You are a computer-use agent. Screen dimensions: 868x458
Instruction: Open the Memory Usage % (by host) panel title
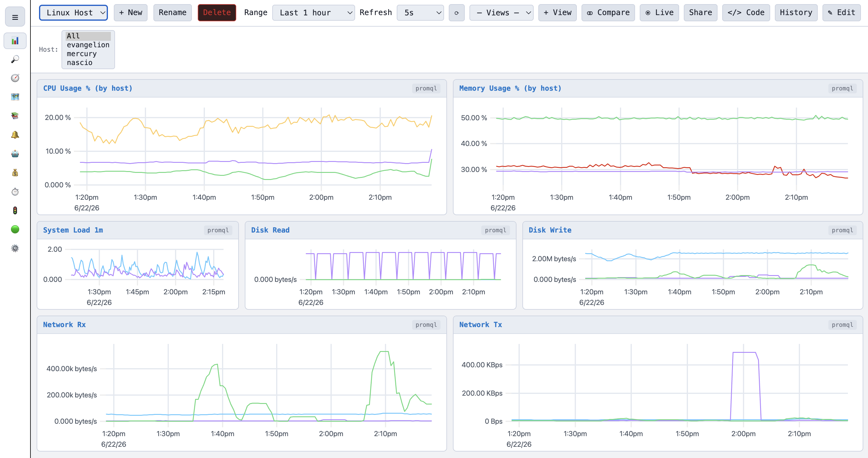coord(510,88)
